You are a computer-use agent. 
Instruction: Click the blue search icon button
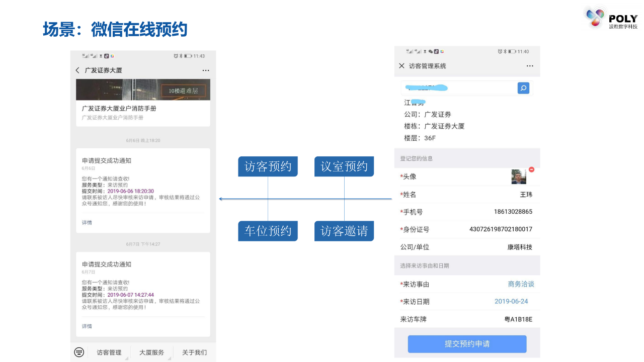(x=523, y=88)
